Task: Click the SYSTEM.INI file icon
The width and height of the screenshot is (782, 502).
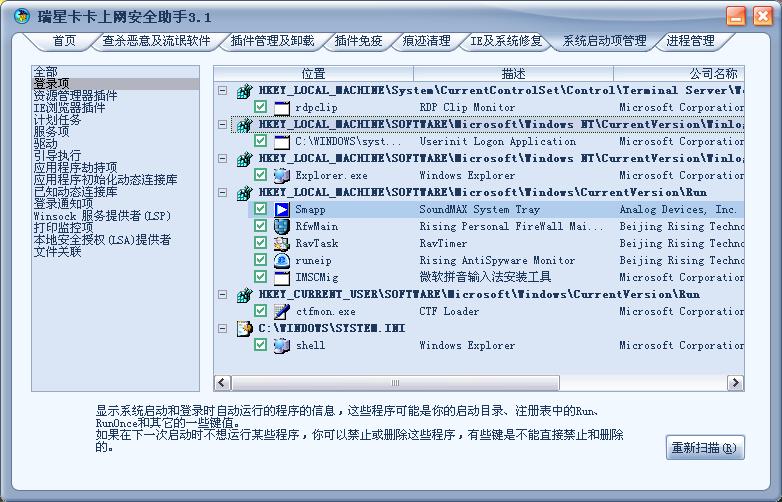Action: pos(244,329)
